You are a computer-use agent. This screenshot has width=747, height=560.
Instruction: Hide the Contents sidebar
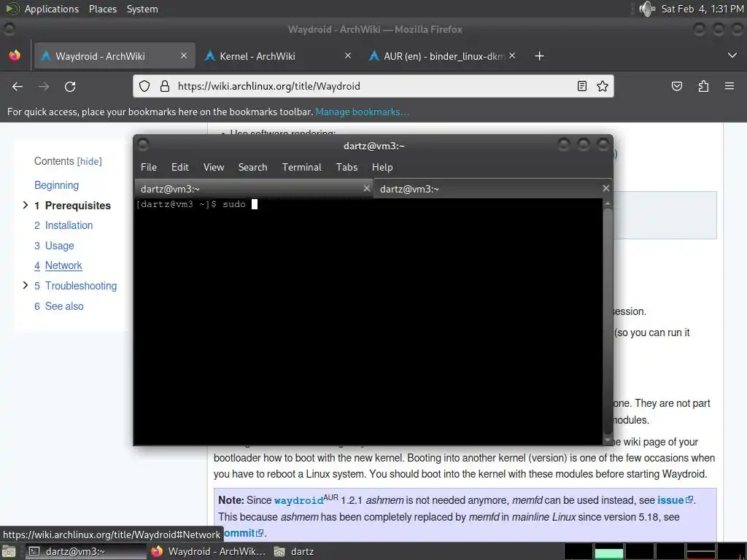pyautogui.click(x=90, y=161)
